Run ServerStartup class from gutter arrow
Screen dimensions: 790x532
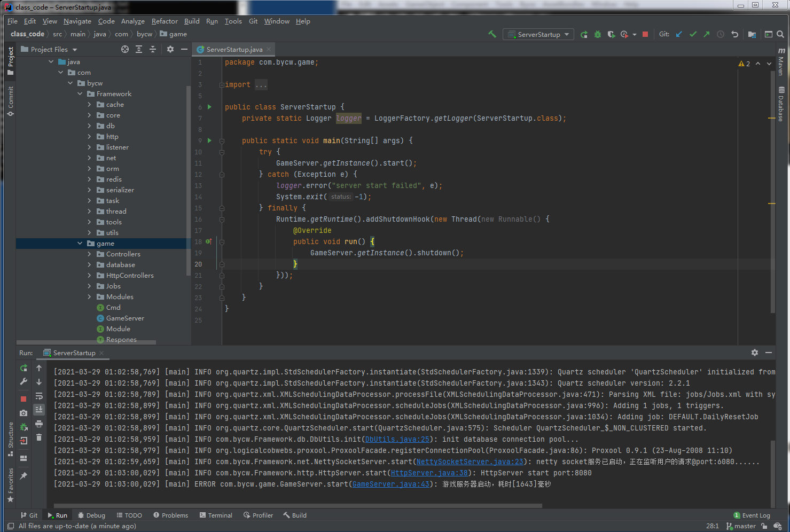pyautogui.click(x=209, y=107)
